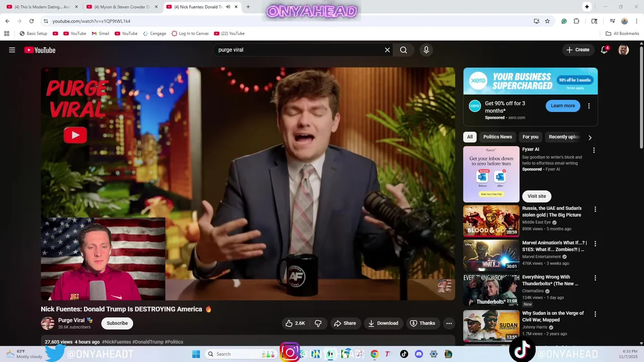
Task: Open the YouTube account avatar menu
Action: (623, 50)
